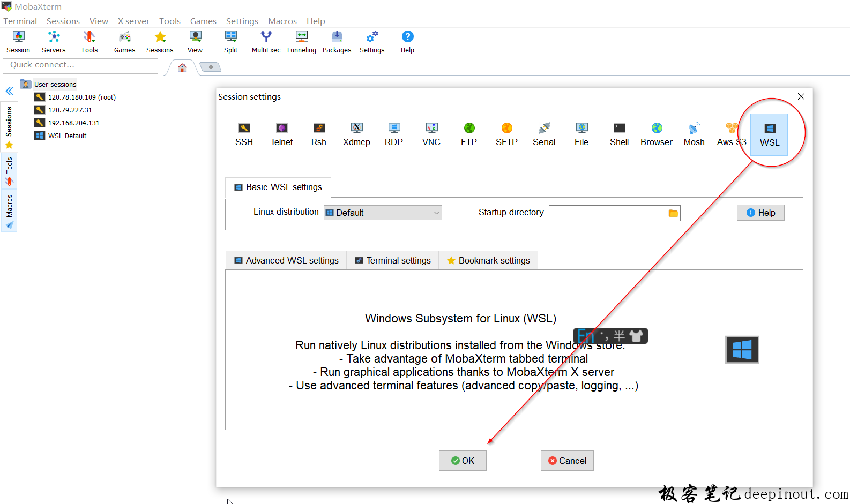Viewport: 850px width, 504px height.
Task: Select the SFTP session type
Action: pyautogui.click(x=506, y=134)
